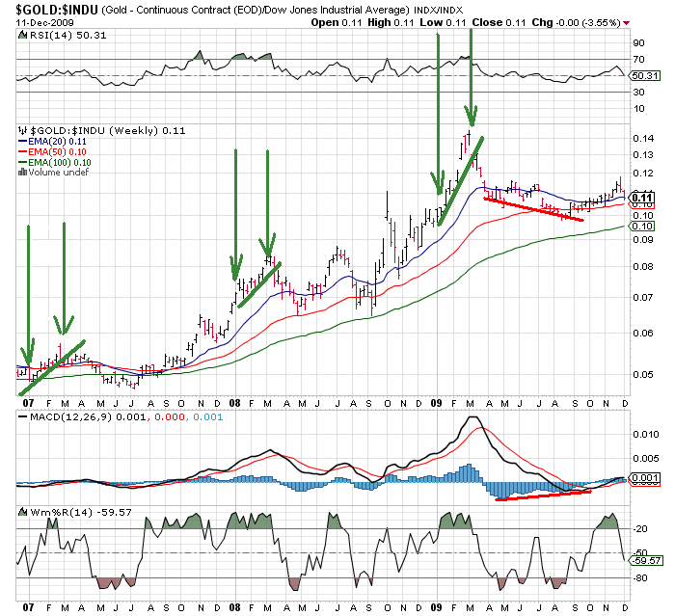This screenshot has height=616, width=675.
Task: Click the red 0.000 MACD signal value
Action: [x=169, y=416]
